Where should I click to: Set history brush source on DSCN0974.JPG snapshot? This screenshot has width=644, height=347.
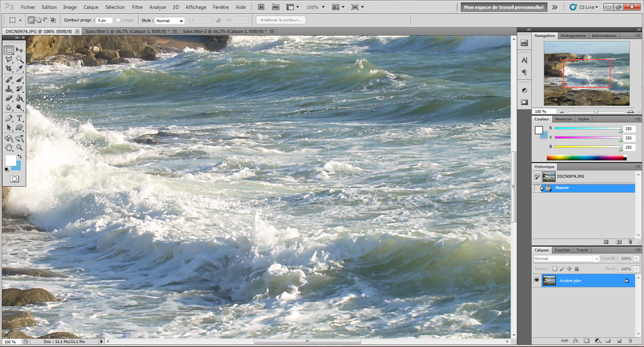537,177
